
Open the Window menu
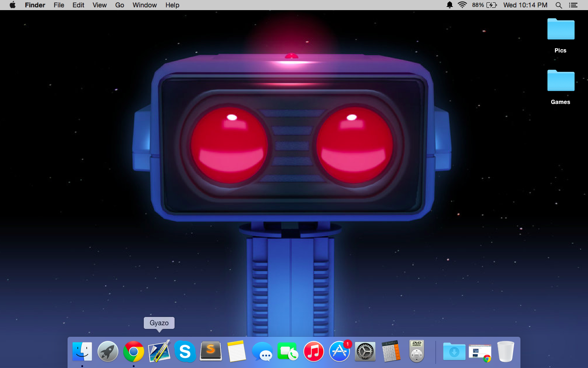pos(145,5)
